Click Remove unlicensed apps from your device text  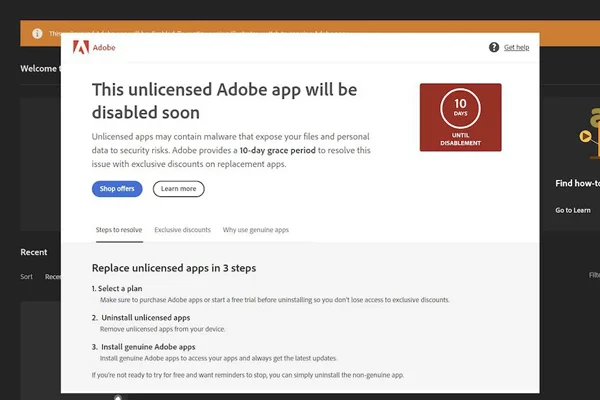pyautogui.click(x=163, y=329)
